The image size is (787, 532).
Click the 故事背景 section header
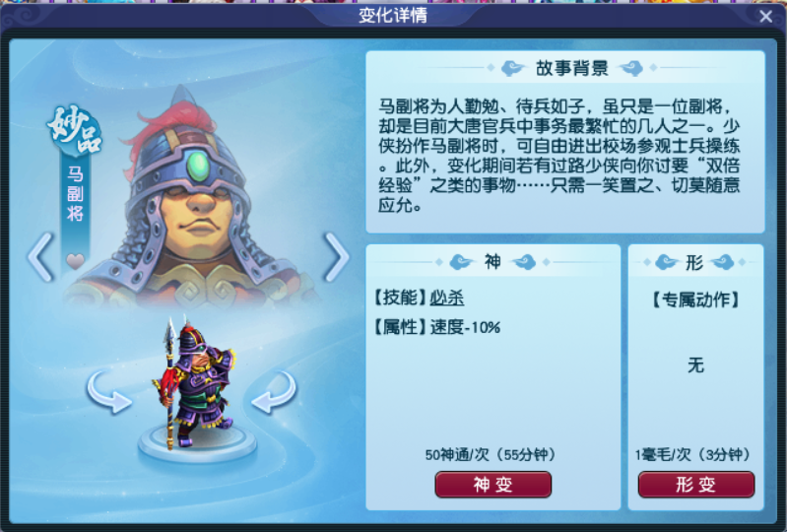point(571,68)
